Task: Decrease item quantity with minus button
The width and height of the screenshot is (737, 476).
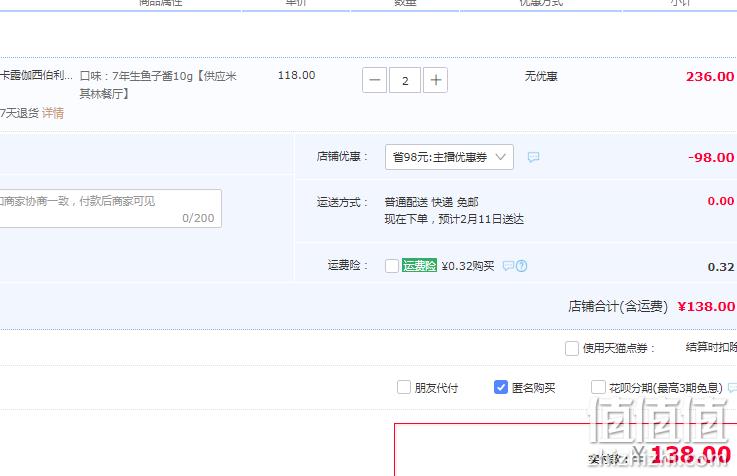Action: (374, 80)
